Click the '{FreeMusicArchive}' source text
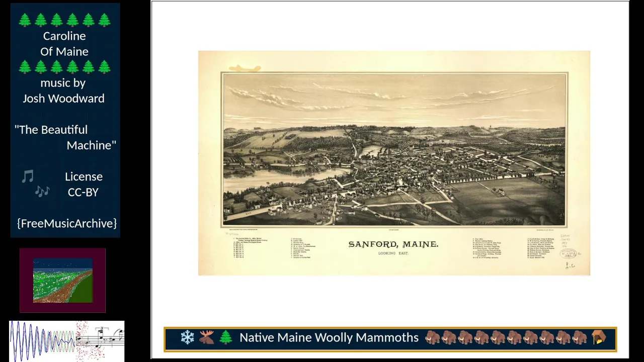The height and width of the screenshot is (362, 644). [x=67, y=223]
